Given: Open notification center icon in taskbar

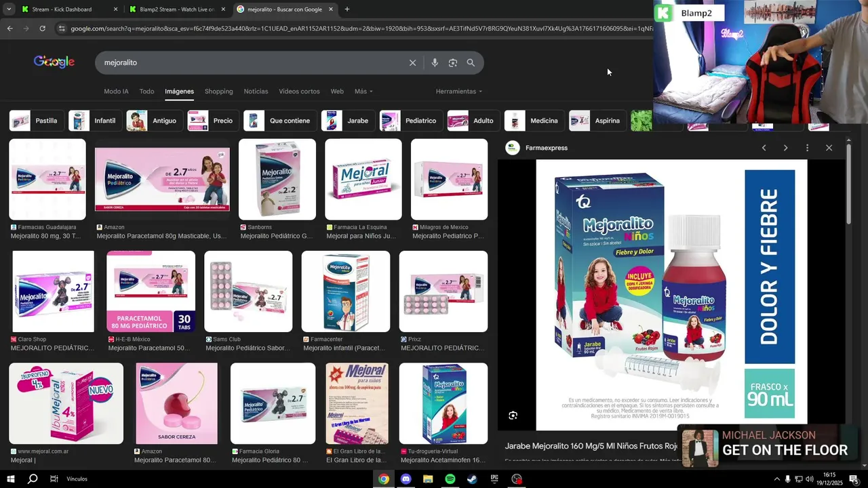Looking at the screenshot, I should 854,479.
